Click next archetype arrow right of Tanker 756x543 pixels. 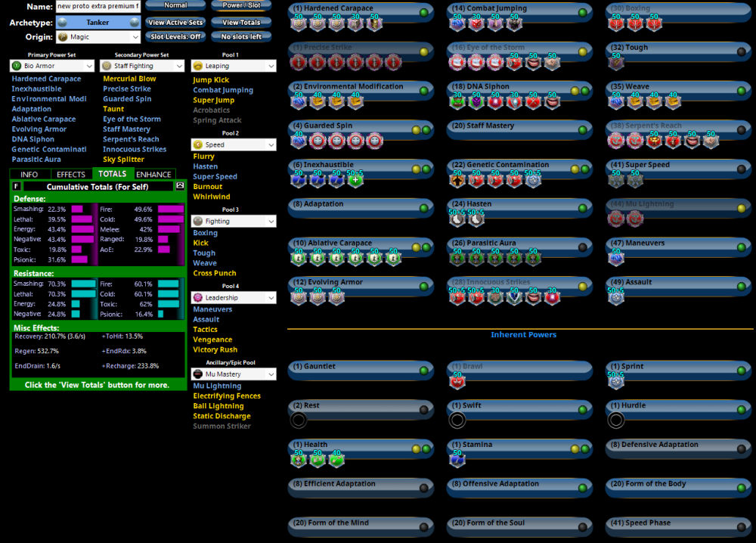tap(135, 23)
